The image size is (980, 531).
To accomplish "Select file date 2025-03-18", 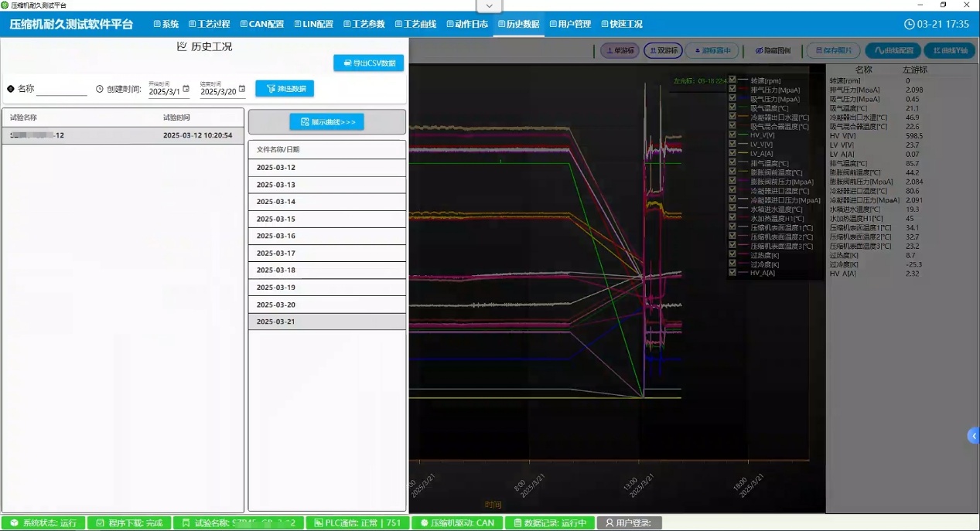I will pyautogui.click(x=326, y=271).
